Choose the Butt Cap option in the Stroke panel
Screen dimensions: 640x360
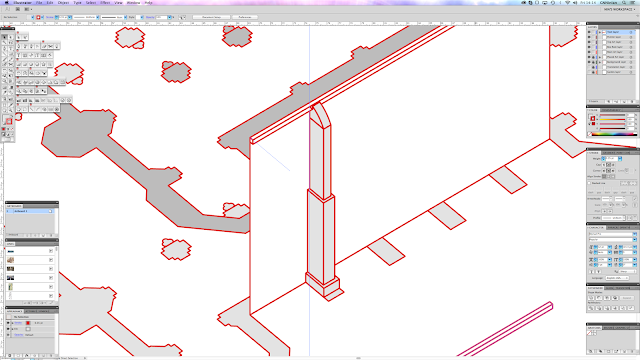coord(604,164)
